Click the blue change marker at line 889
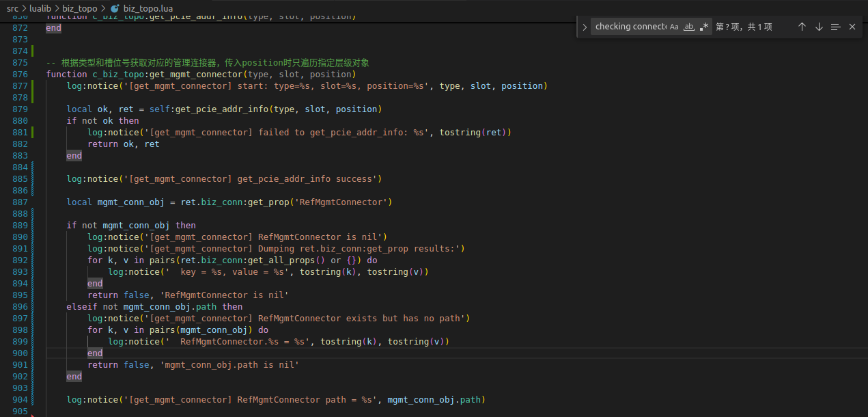The image size is (868, 417). click(x=33, y=226)
